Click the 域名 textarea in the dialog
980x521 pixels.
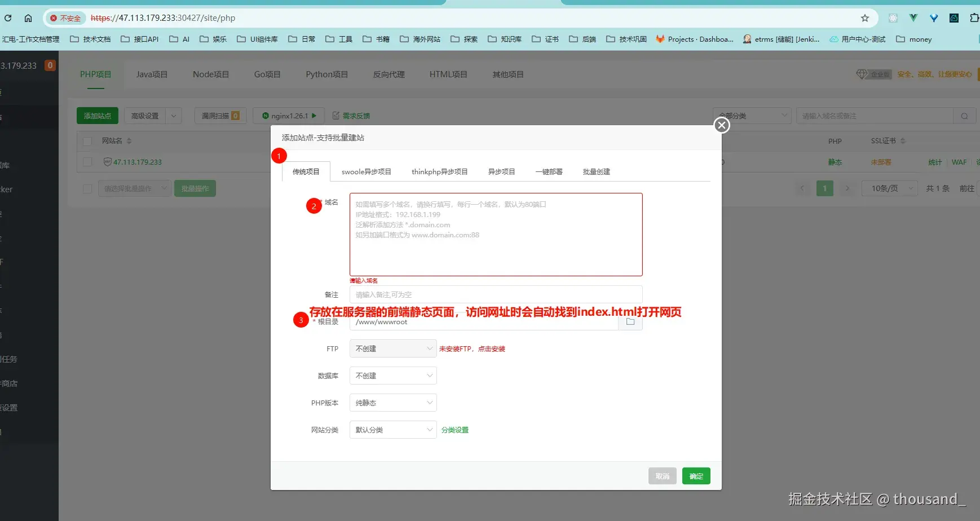496,235
